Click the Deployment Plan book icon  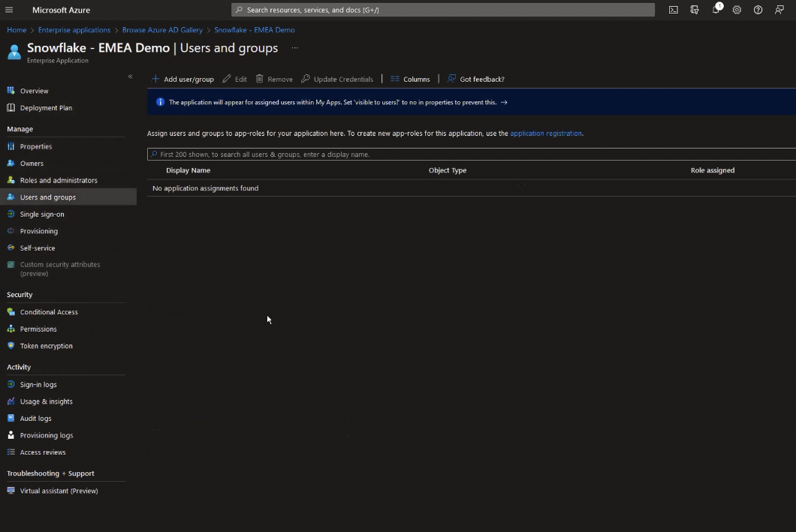(11, 107)
